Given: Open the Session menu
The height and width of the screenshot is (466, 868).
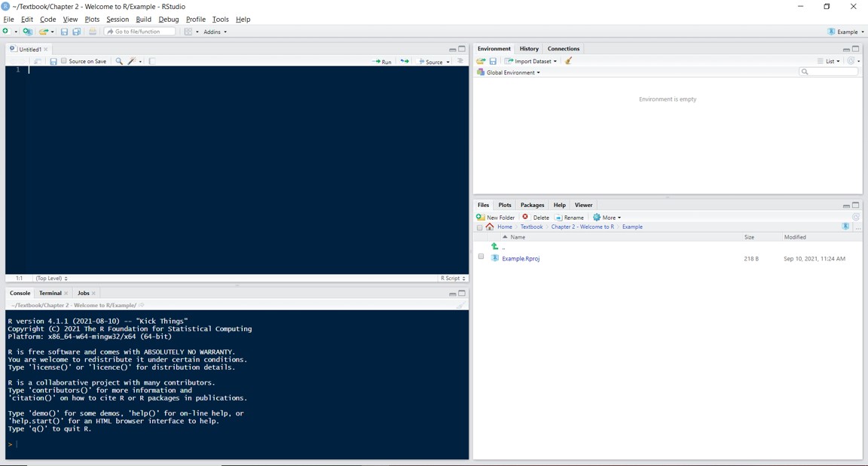Looking at the screenshot, I should coord(117,20).
